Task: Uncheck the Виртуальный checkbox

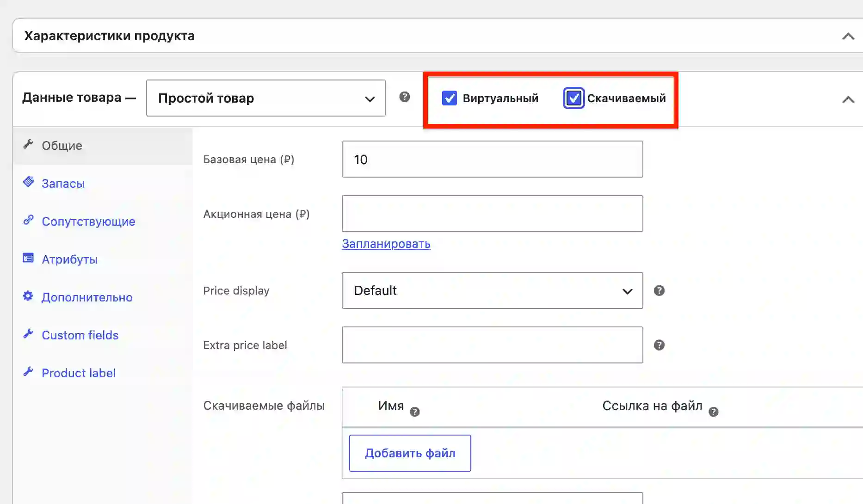Action: click(x=450, y=98)
